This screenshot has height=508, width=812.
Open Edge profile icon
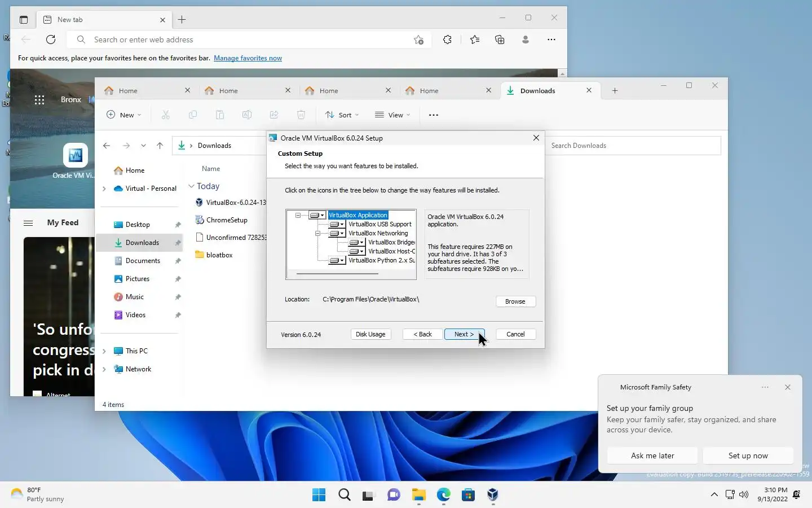pyautogui.click(x=526, y=40)
